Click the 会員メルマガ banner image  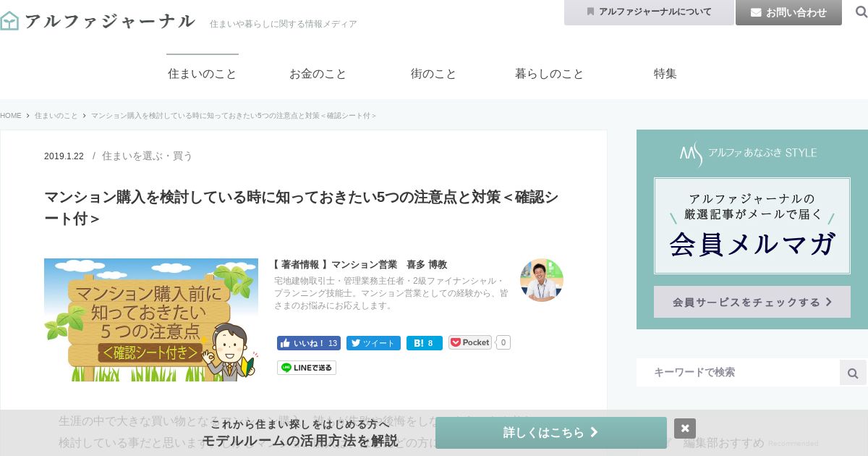coord(752,226)
